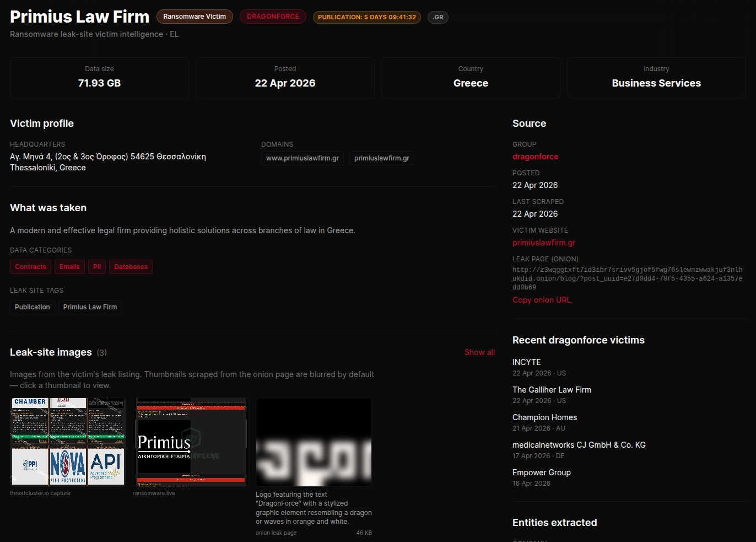Click the Last scraped 22 Apr 2026 value

[535, 214]
